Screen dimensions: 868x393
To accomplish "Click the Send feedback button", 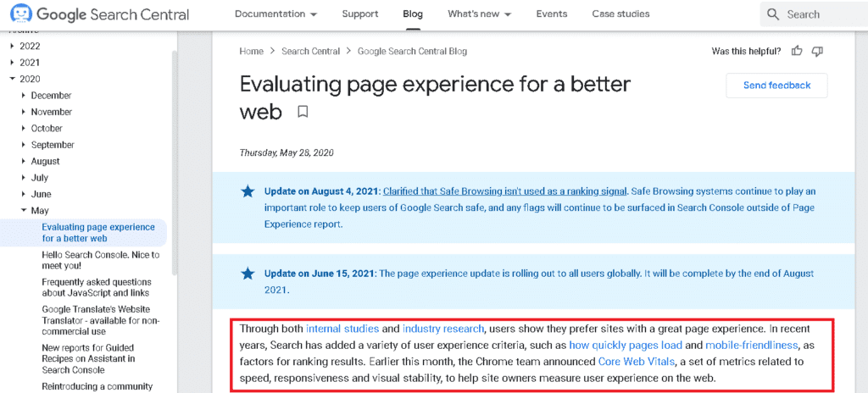I will pos(776,86).
